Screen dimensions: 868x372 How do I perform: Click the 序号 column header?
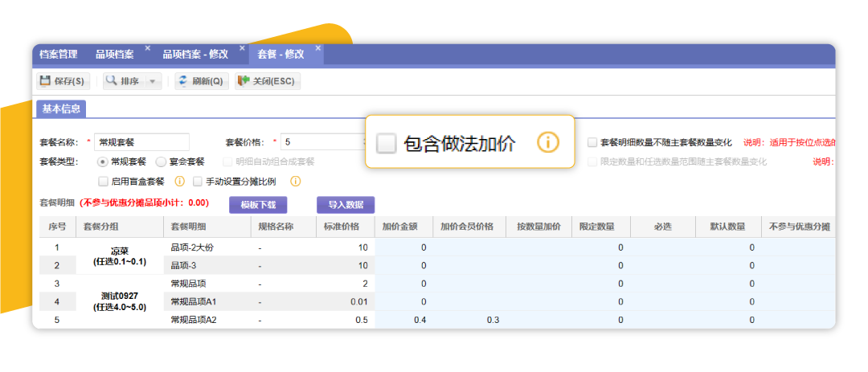pos(57,227)
